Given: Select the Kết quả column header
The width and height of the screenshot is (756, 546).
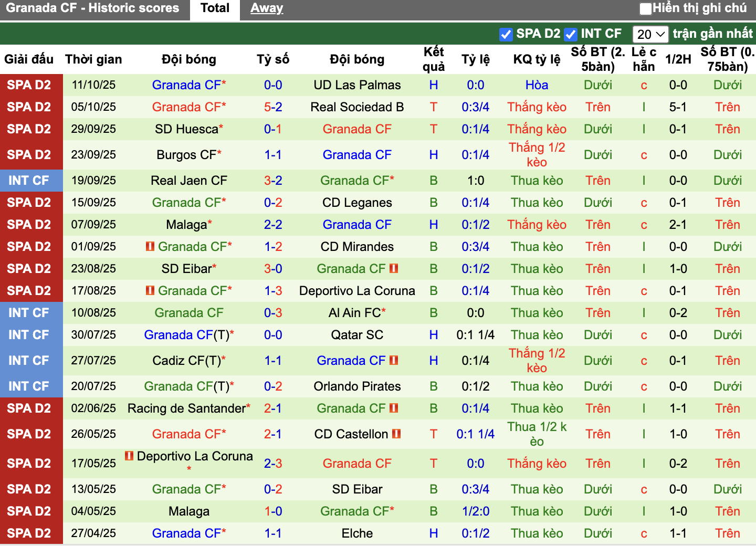Looking at the screenshot, I should click(x=434, y=59).
